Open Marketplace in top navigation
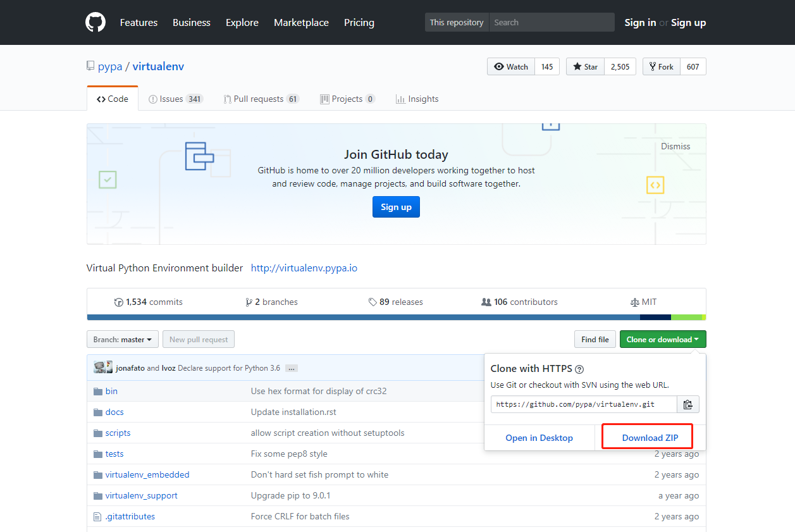The image size is (795, 532). [301, 23]
